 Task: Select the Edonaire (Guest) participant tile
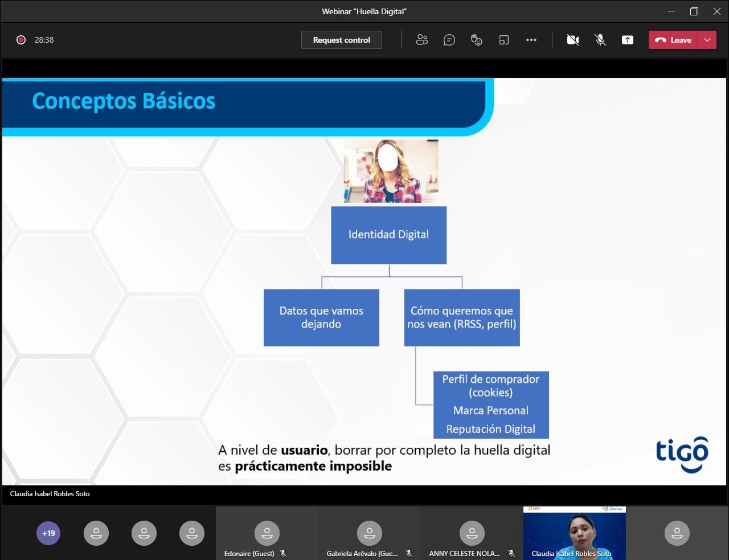(267, 533)
